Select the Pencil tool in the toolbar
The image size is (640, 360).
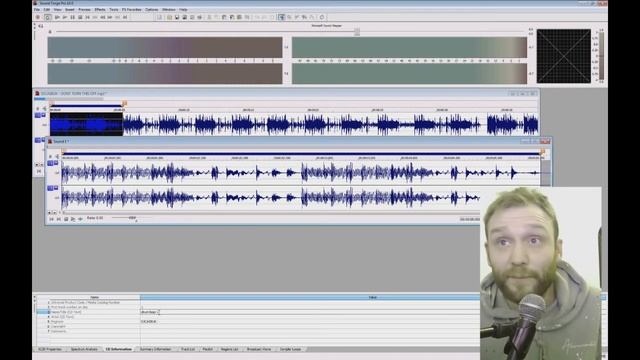tap(297, 17)
